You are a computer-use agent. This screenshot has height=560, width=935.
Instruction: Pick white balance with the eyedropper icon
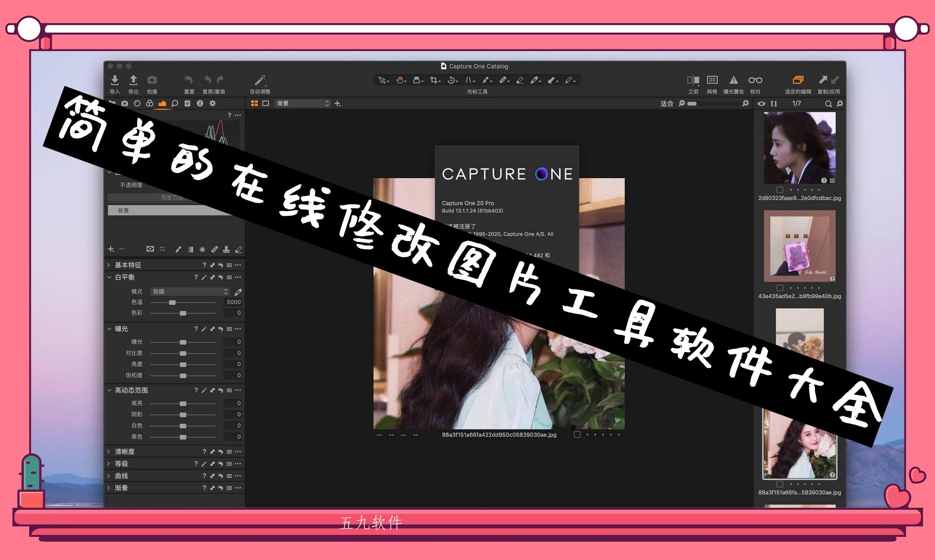pos(238,292)
